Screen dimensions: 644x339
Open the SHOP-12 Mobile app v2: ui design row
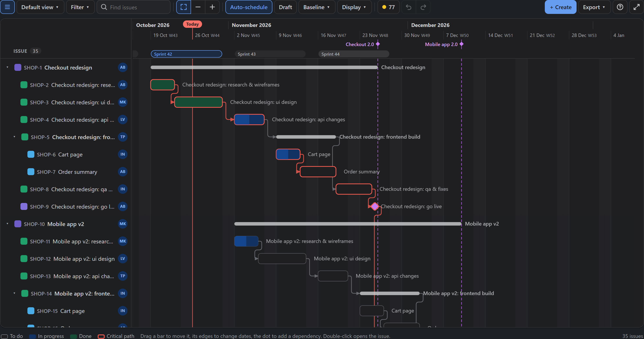[66, 259]
